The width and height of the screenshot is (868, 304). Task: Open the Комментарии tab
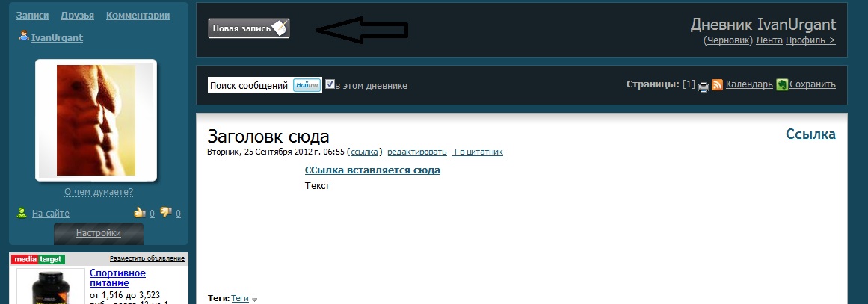click(138, 16)
